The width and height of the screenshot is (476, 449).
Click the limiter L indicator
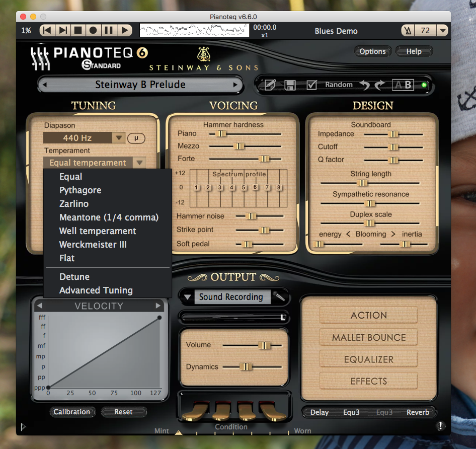[283, 318]
